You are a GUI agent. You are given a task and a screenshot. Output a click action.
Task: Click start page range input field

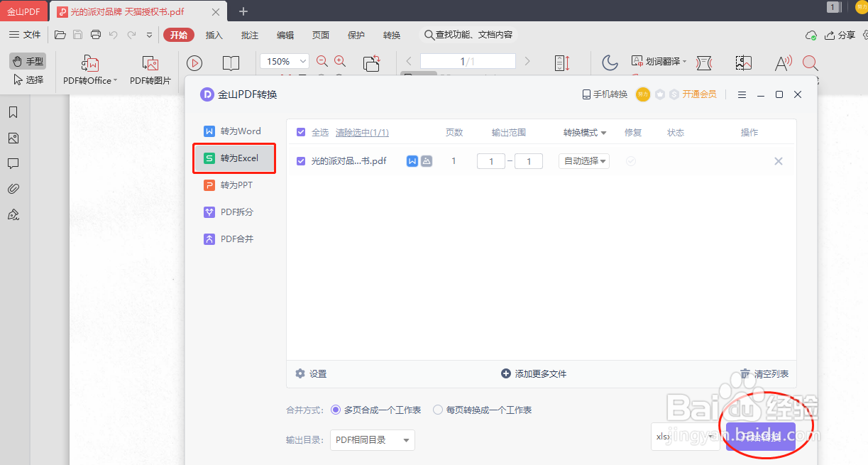[x=491, y=161]
